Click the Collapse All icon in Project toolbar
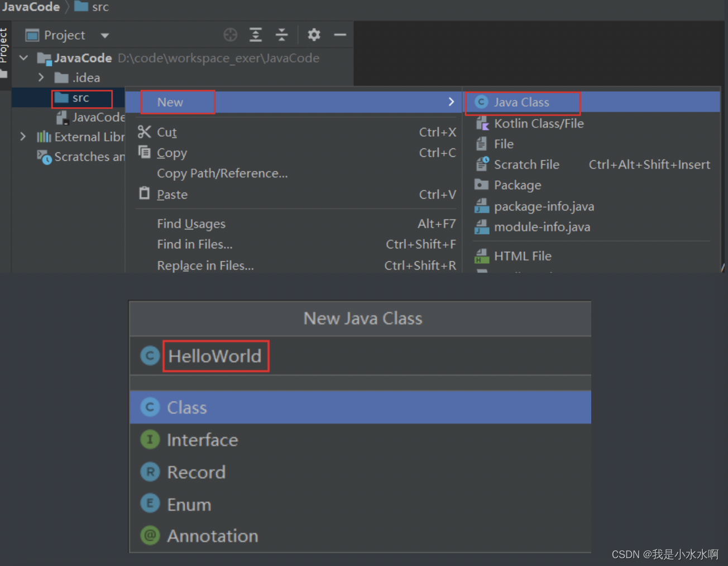 pos(282,35)
